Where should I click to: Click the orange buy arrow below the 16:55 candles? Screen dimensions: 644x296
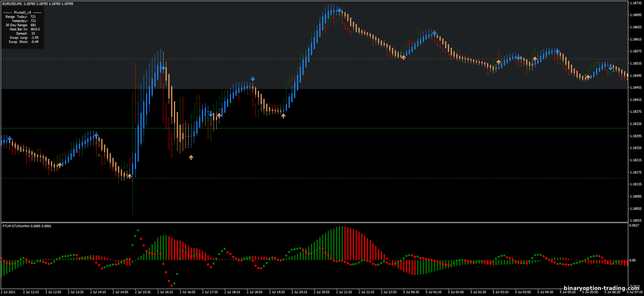tap(191, 157)
